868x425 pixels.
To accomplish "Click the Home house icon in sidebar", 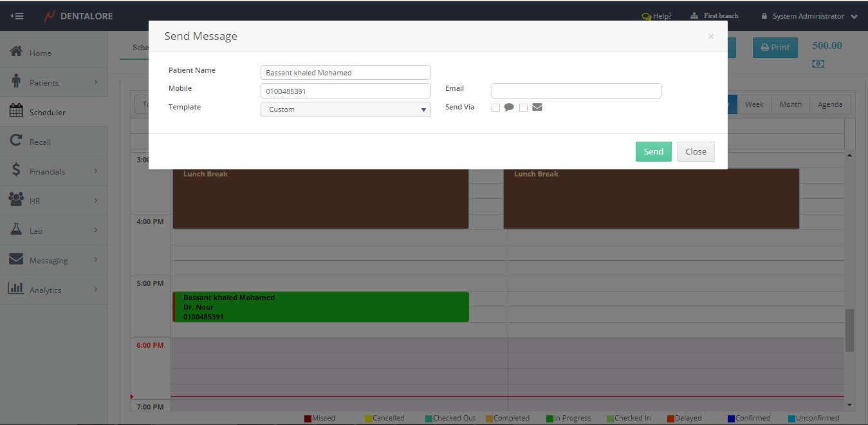I will (x=17, y=52).
